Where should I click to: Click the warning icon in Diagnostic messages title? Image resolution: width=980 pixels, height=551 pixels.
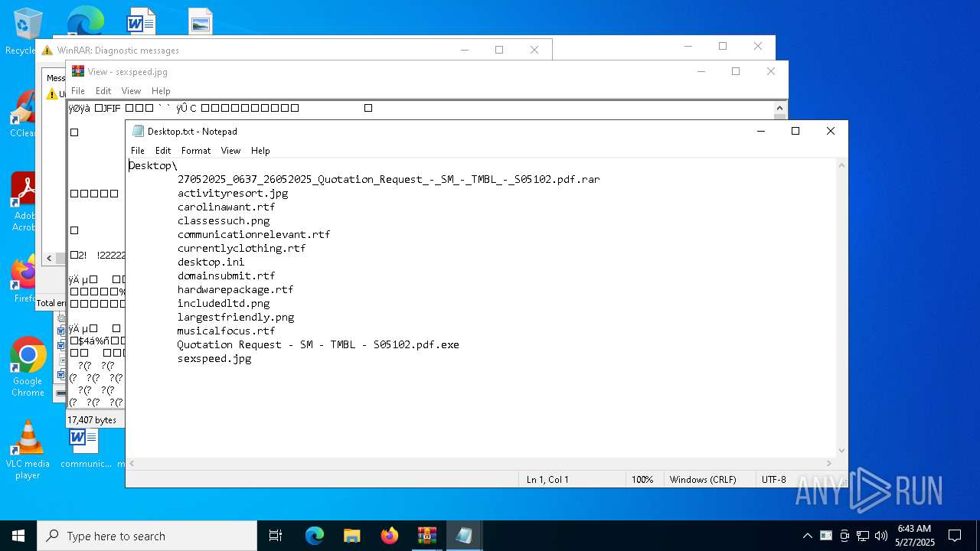pyautogui.click(x=47, y=51)
